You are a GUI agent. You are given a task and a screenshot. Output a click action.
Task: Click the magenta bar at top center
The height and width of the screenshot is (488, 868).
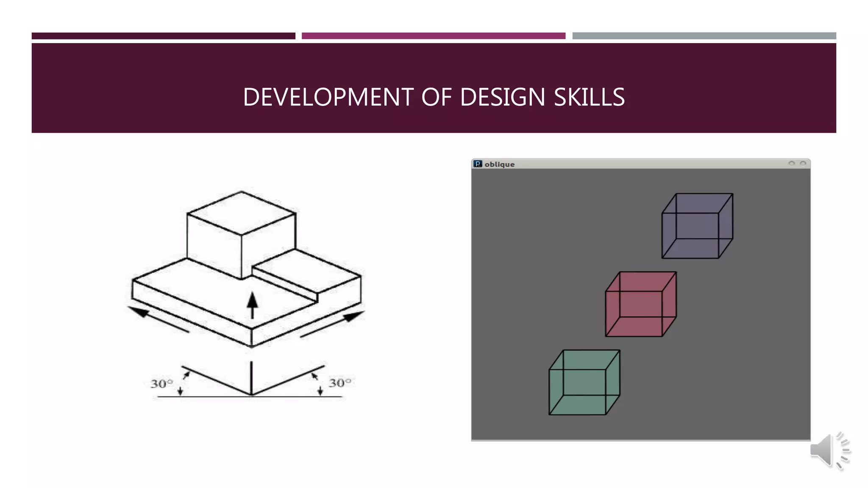tap(433, 36)
